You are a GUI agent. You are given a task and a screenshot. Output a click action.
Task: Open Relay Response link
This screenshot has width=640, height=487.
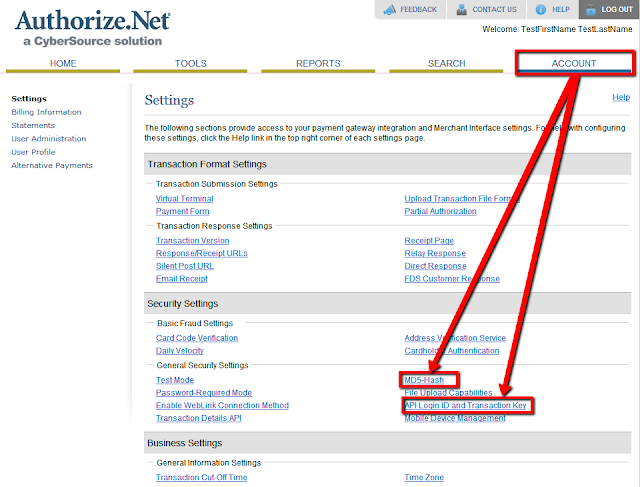tap(435, 253)
